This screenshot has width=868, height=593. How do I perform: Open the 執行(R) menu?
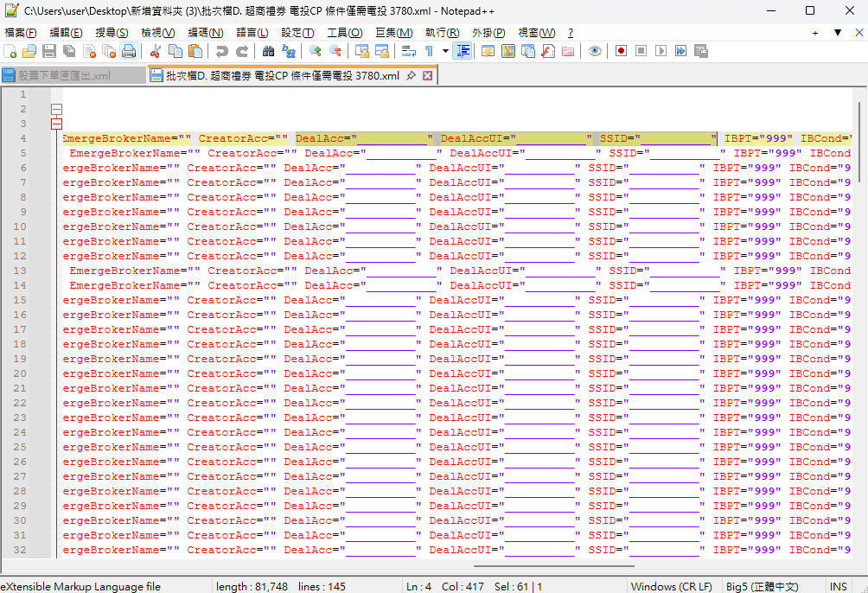click(443, 33)
